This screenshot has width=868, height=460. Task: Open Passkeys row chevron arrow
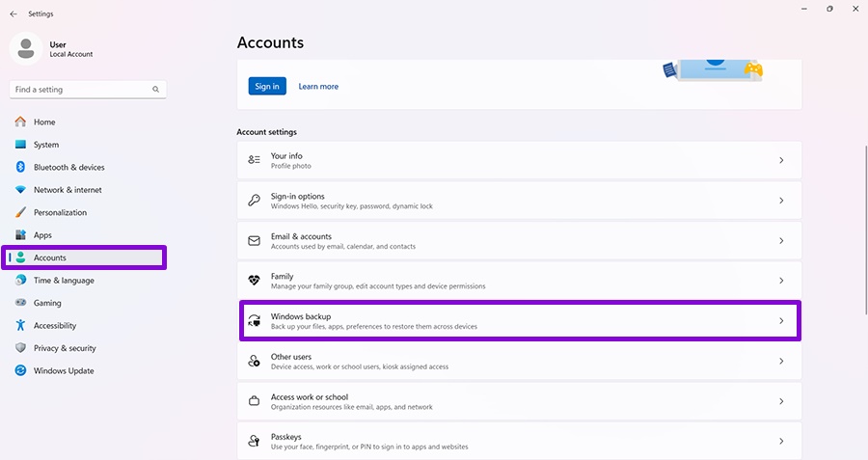pyautogui.click(x=781, y=441)
